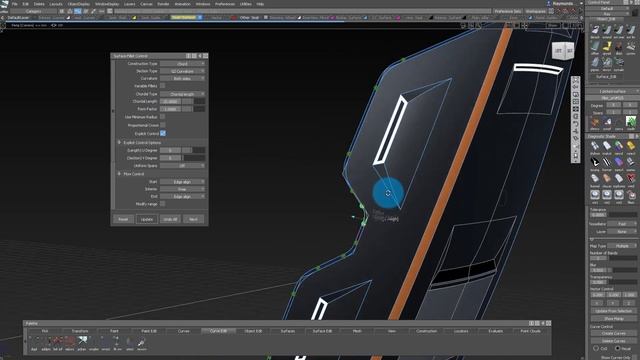Collapse the Explicit Control Options section
Viewport: 640px width, 360px height.
click(x=119, y=142)
